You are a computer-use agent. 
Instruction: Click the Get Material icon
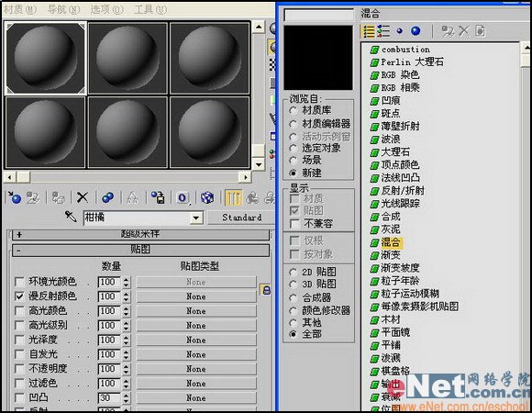click(15, 197)
